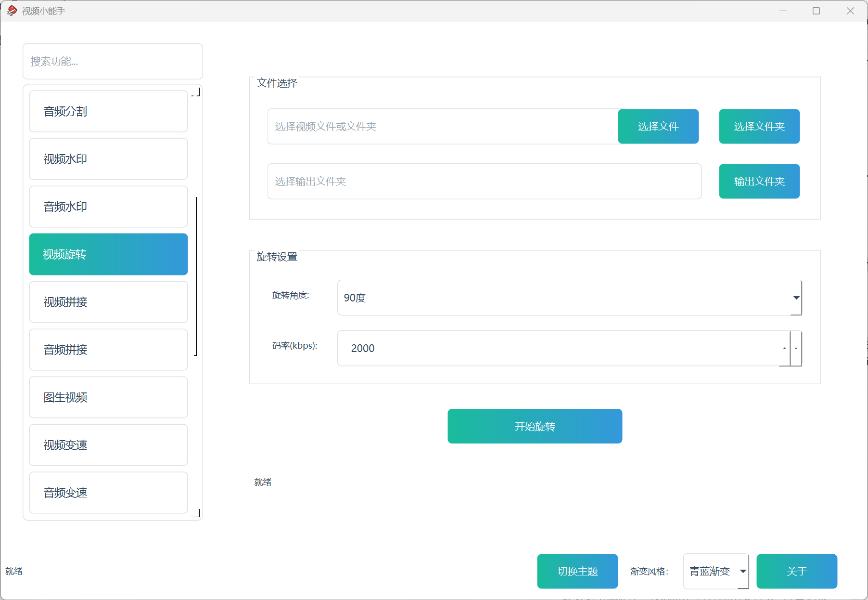Click the sidebar list vertical scrollbar
The width and height of the screenshot is (868, 600).
tap(196, 276)
